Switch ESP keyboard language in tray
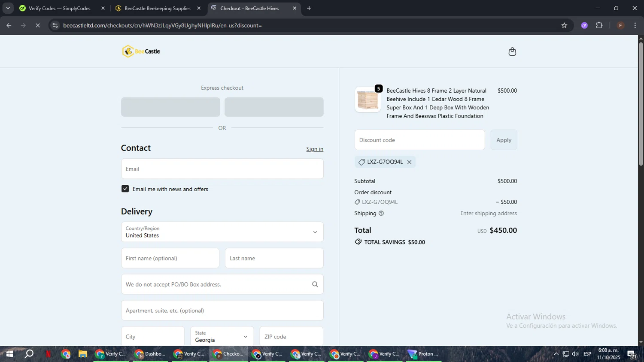The image size is (644, 362). (587, 354)
